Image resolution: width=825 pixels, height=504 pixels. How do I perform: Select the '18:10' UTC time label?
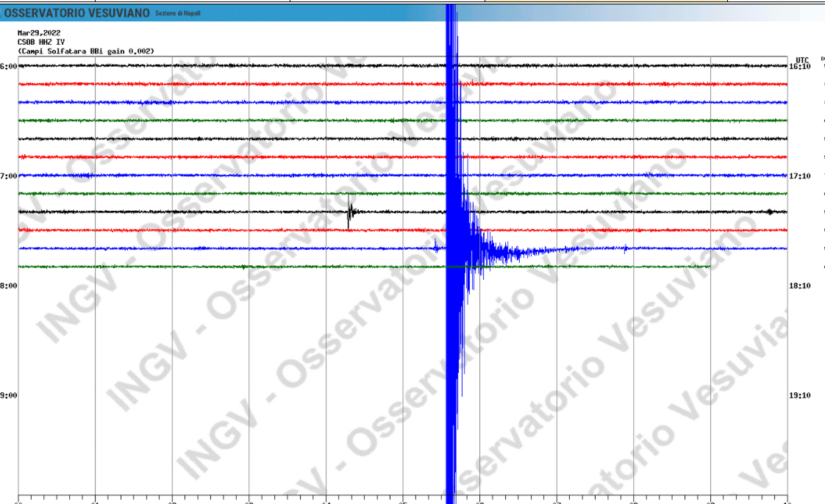(800, 286)
